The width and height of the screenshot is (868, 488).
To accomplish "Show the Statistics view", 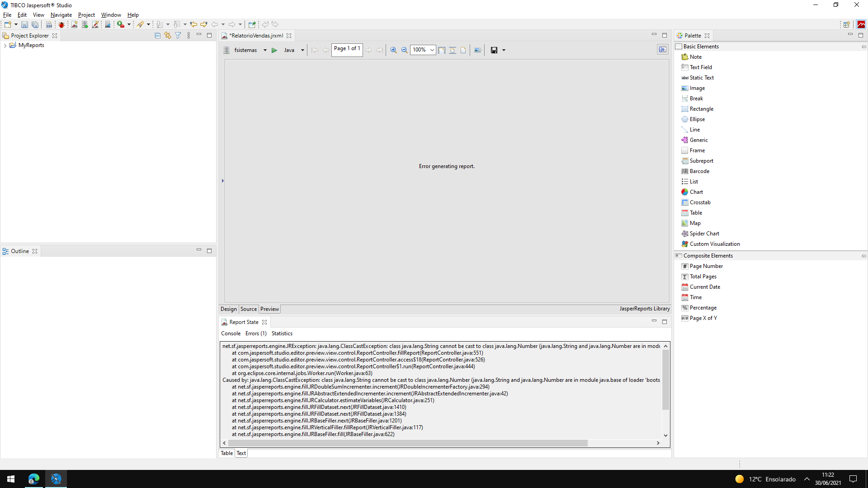I will pos(282,333).
